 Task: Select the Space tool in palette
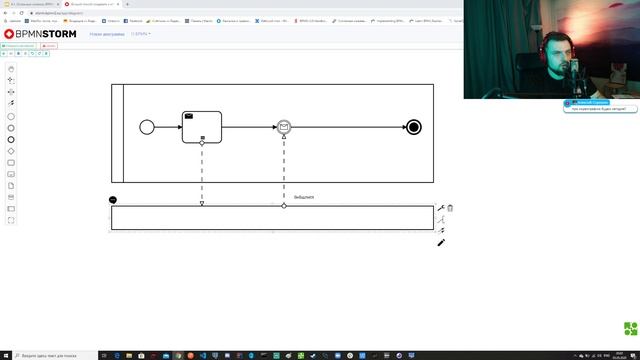11,92
